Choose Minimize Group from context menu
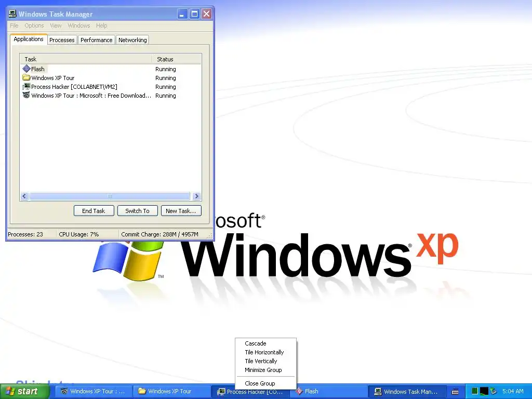The height and width of the screenshot is (399, 532). (265, 370)
